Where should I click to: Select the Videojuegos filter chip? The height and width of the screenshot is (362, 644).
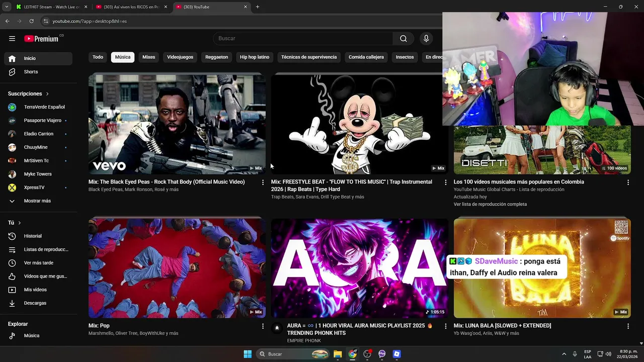180,57
